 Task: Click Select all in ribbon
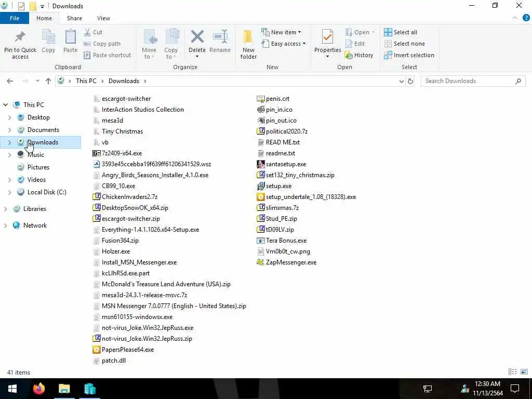(401, 32)
